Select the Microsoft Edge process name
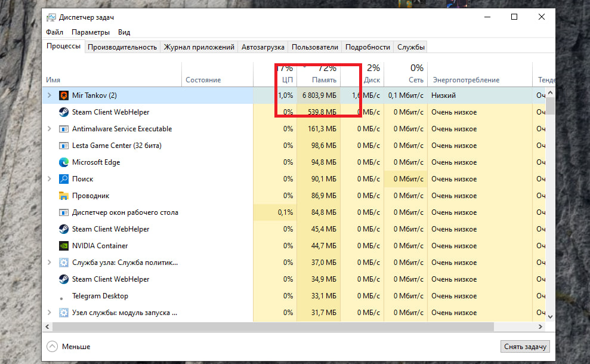This screenshot has height=364, width=590. 96,162
